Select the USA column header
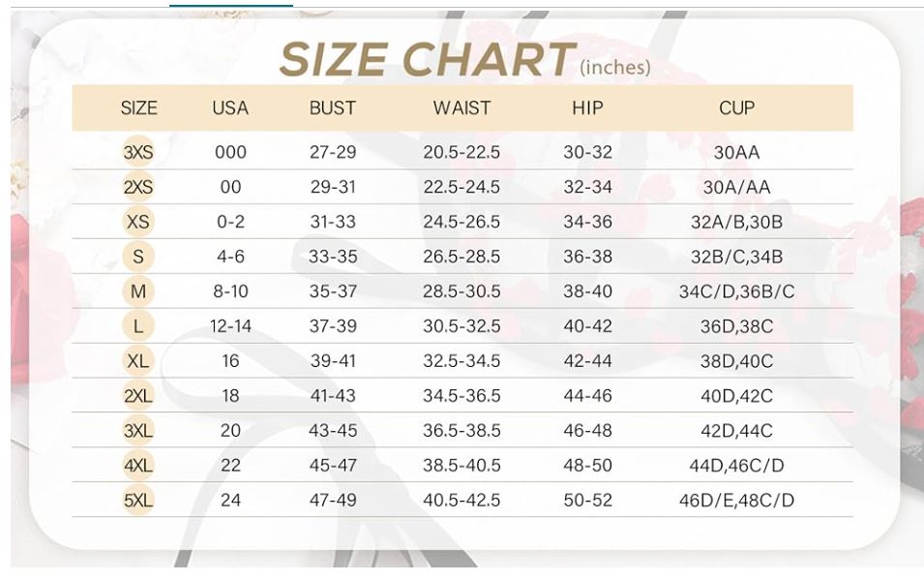924x581 pixels. [230, 108]
